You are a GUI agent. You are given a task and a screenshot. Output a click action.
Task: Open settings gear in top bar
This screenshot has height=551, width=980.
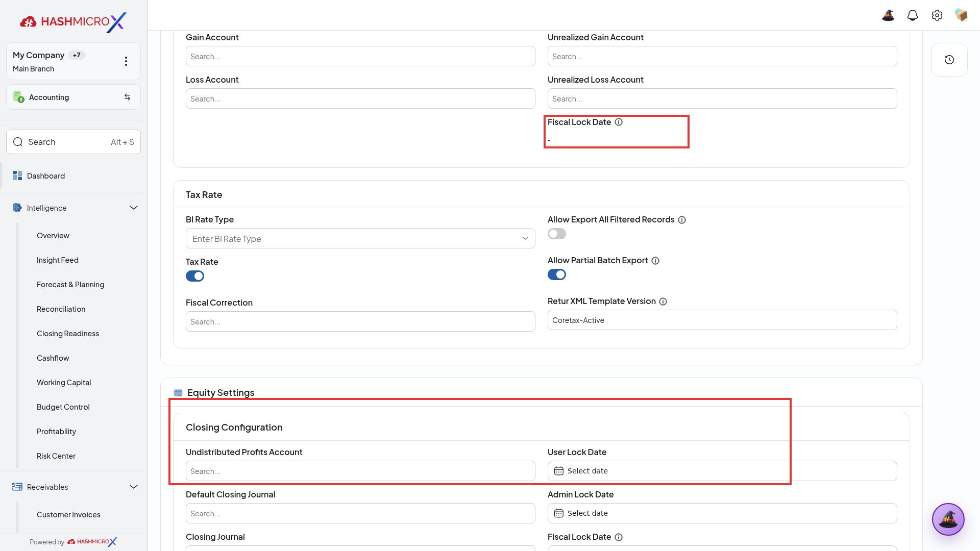[937, 15]
